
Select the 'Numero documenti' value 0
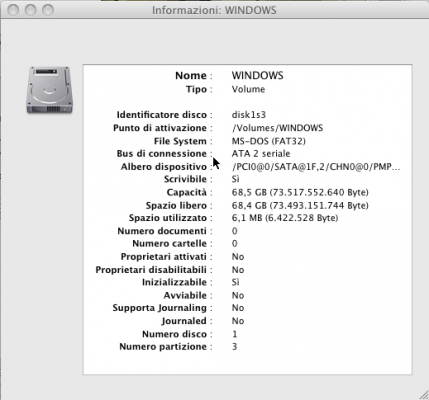tap(235, 231)
